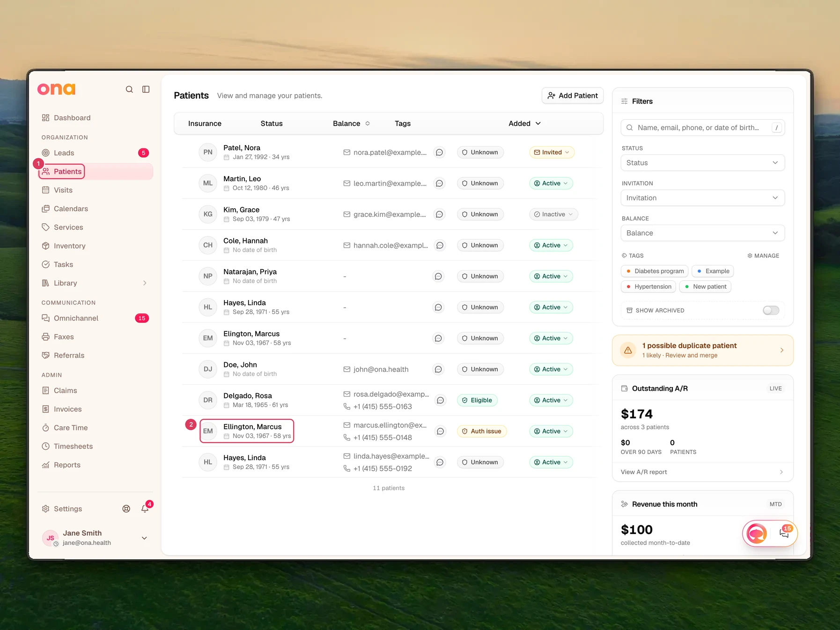Image resolution: width=840 pixels, height=630 pixels.
Task: Open message icon in Kim, Grace row
Action: (439, 214)
